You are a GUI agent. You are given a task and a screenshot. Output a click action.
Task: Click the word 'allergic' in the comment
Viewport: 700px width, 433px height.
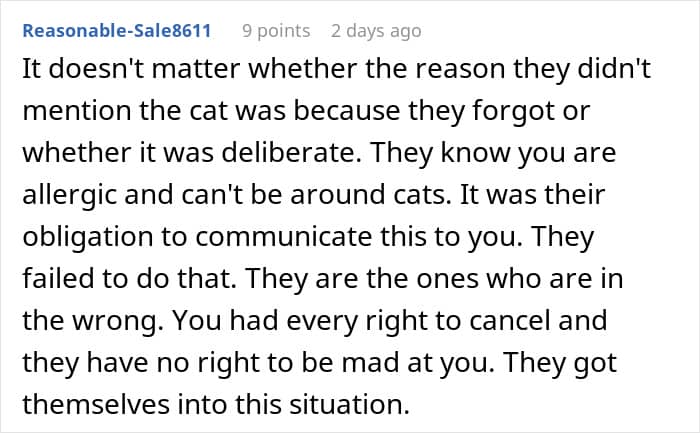[69, 196]
